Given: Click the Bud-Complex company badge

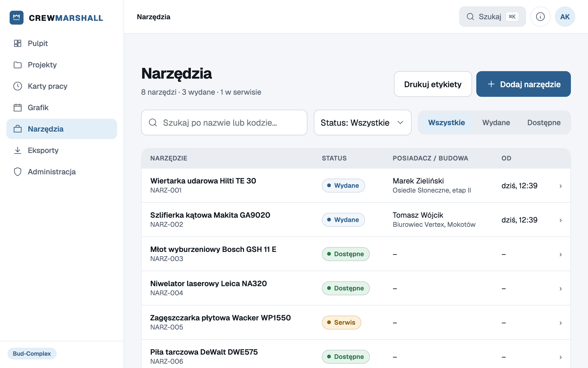Looking at the screenshot, I should coord(32,354).
